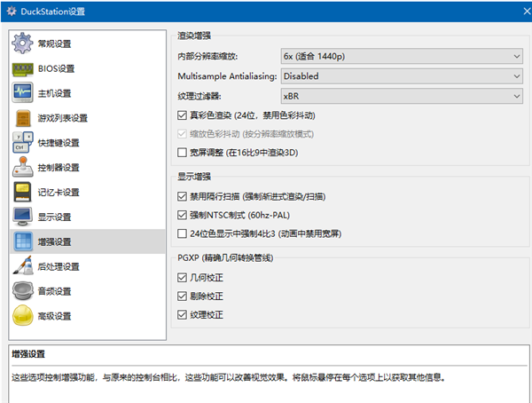Click the 常规设置 wrench icon
This screenshot has width=532, height=403.
pos(22,44)
